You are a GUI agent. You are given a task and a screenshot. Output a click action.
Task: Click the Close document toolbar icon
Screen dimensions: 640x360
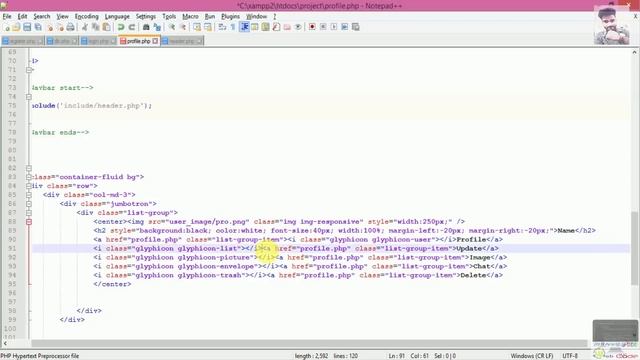tap(49, 27)
